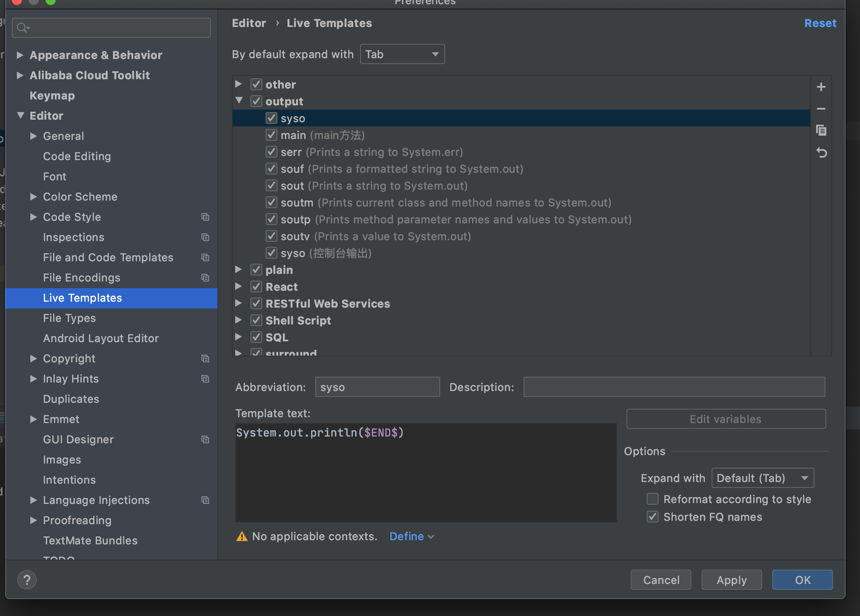Uncheck Shorten FQ names option
Viewport: 860px width, 616px height.
point(653,517)
